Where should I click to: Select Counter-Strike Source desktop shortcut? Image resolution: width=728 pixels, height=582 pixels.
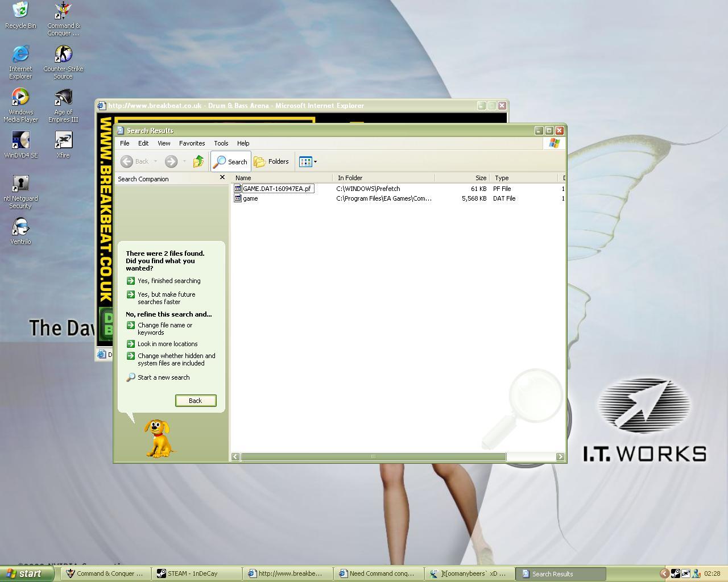click(x=63, y=62)
